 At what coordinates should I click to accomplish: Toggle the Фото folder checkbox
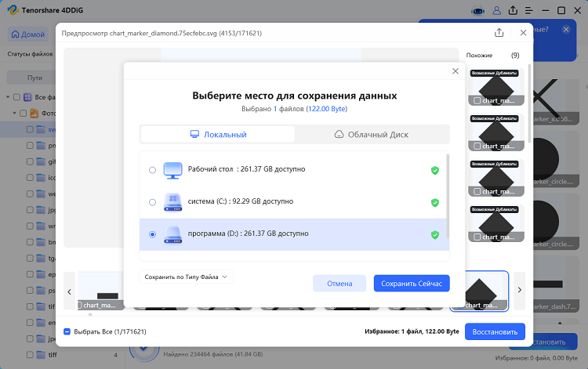coord(23,113)
